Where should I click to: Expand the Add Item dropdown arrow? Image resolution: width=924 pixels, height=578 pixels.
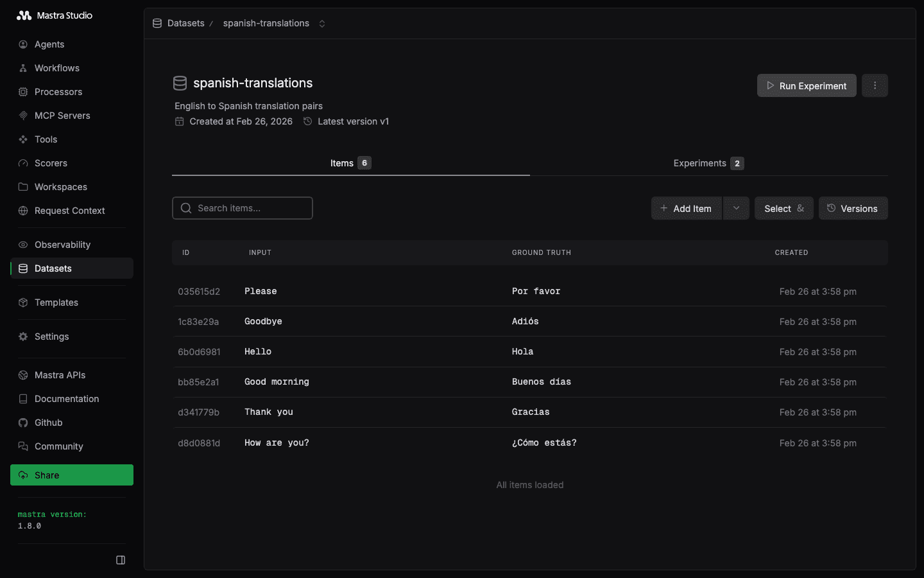click(x=736, y=208)
